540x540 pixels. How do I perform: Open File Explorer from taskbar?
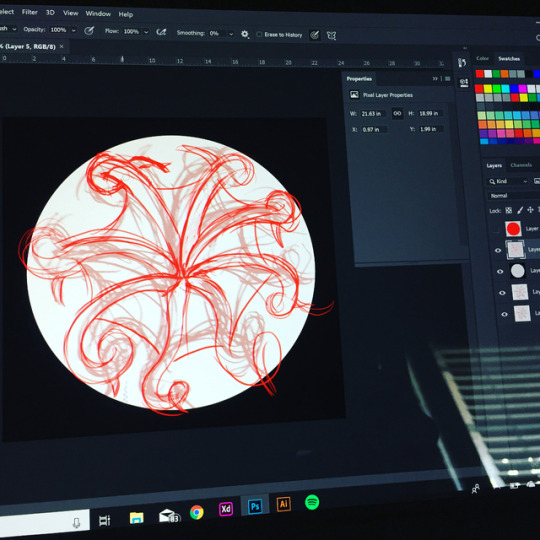136,518
